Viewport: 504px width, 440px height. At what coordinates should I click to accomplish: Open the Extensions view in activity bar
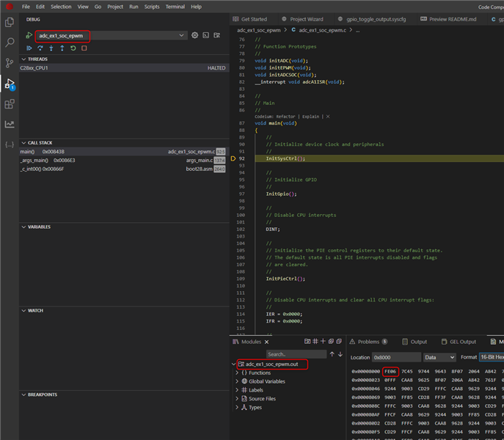pos(10,104)
